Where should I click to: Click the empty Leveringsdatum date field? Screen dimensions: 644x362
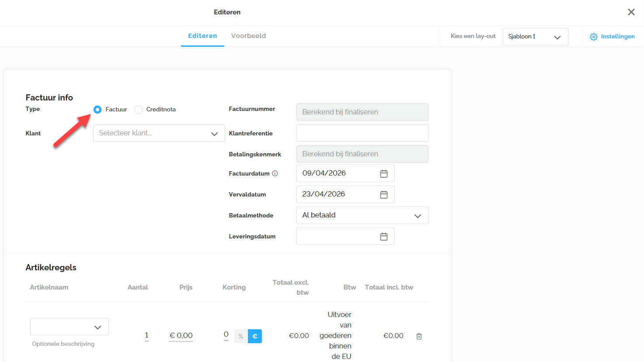click(x=345, y=236)
